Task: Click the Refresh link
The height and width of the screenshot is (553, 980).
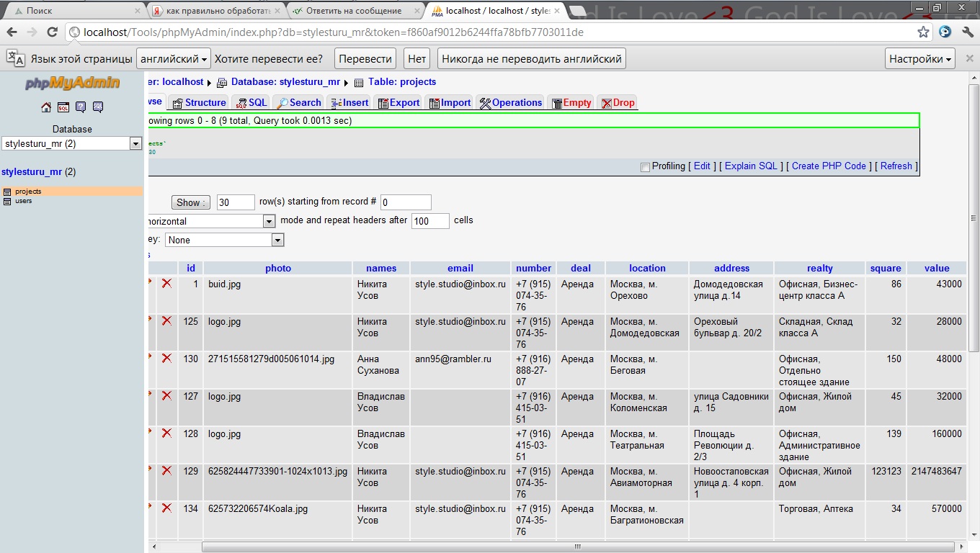Action: [x=896, y=166]
